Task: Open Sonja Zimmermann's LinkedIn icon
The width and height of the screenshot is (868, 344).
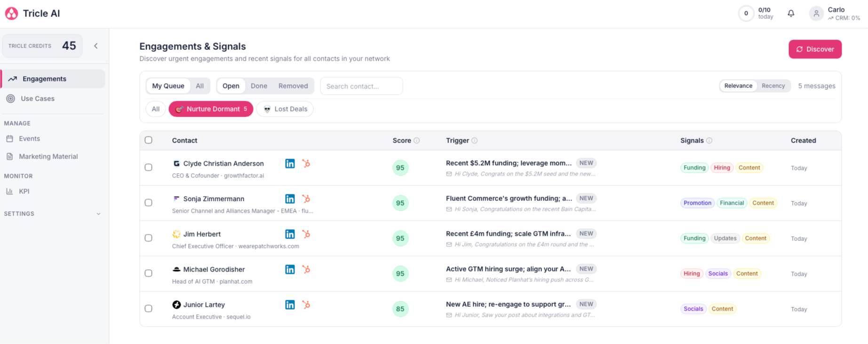Action: (x=290, y=199)
